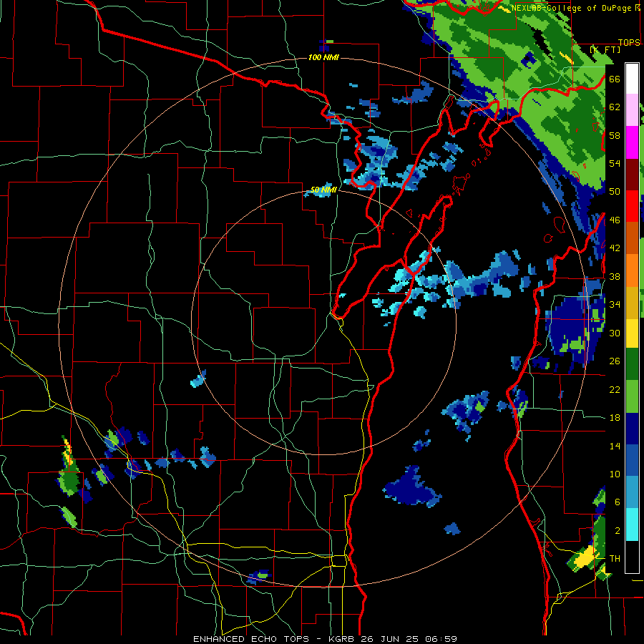This screenshot has width=644, height=644.
Task: Select the cyan legend swatch near 2
Action: pyautogui.click(x=632, y=525)
